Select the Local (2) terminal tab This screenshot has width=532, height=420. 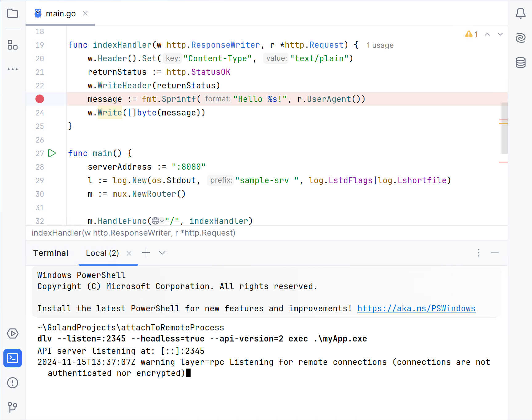102,253
